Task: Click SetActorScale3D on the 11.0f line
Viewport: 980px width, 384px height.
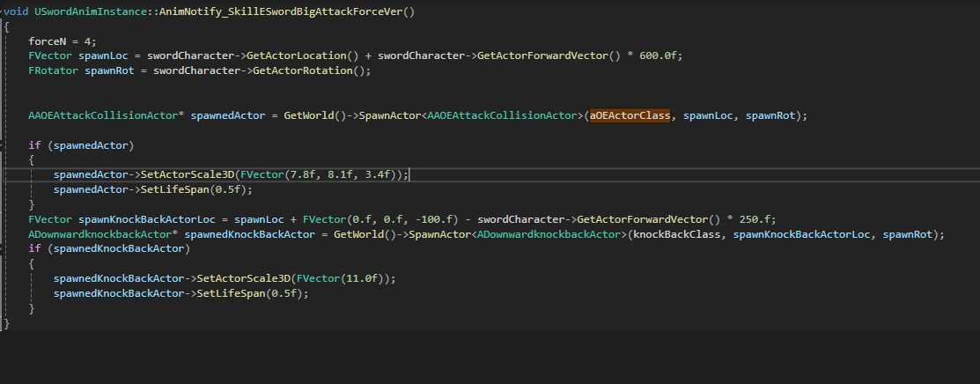Action: pos(243,278)
